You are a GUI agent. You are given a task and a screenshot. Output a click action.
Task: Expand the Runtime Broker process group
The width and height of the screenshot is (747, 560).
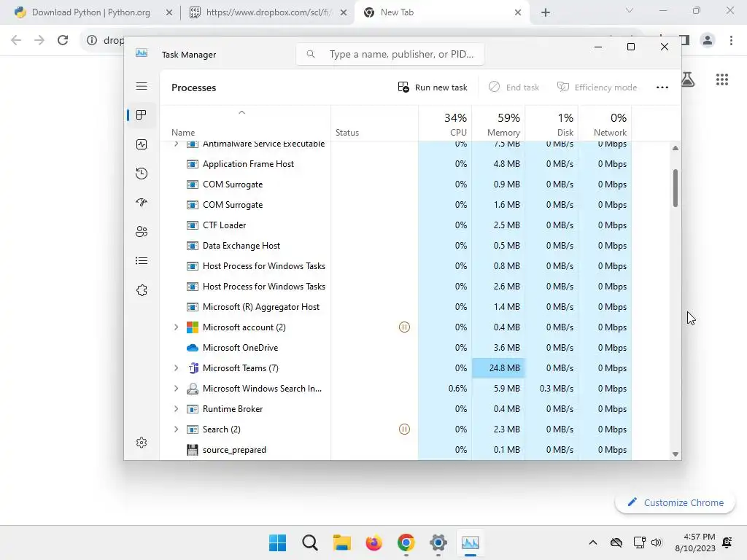tap(177, 409)
